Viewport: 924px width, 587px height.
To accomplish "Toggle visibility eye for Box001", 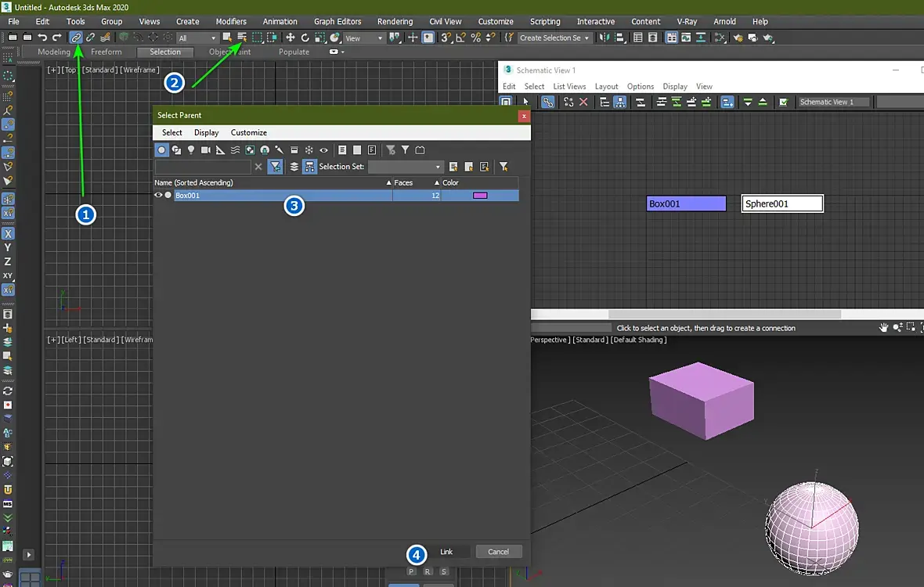I will (158, 196).
